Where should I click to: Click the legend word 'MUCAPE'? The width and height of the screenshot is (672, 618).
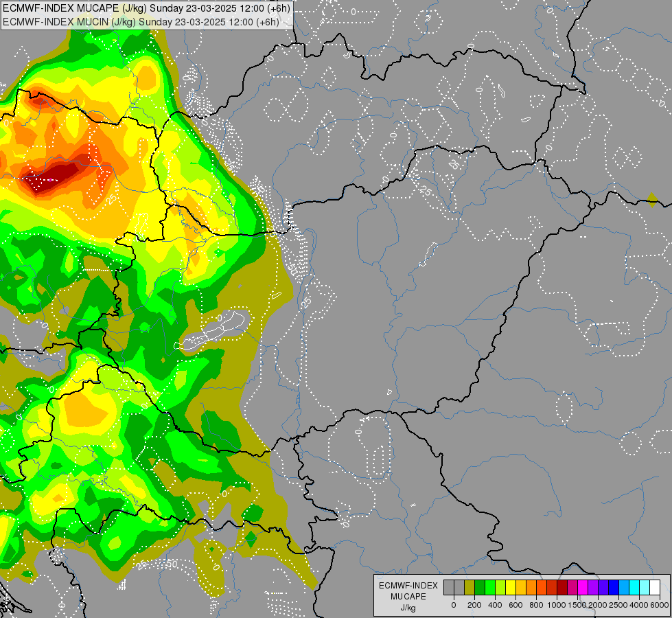408,597
